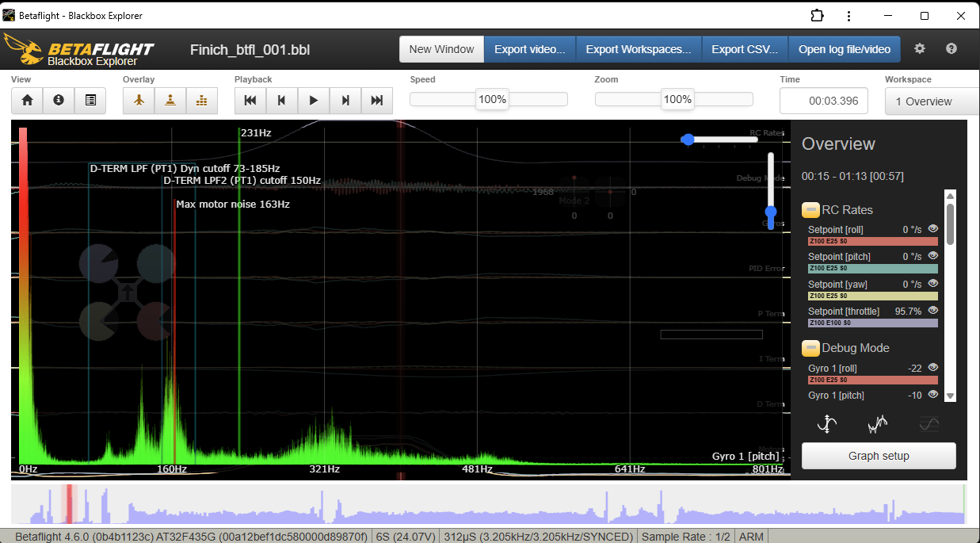Viewport: 980px width, 543px height.
Task: Open the Workspace 1 Overview dropdown
Action: click(x=932, y=101)
